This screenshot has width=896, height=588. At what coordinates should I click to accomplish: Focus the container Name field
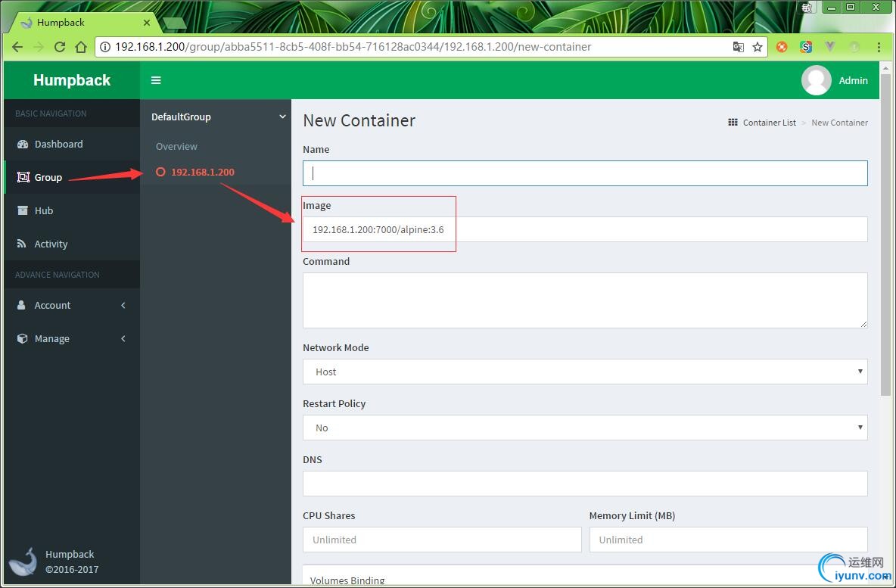click(585, 173)
